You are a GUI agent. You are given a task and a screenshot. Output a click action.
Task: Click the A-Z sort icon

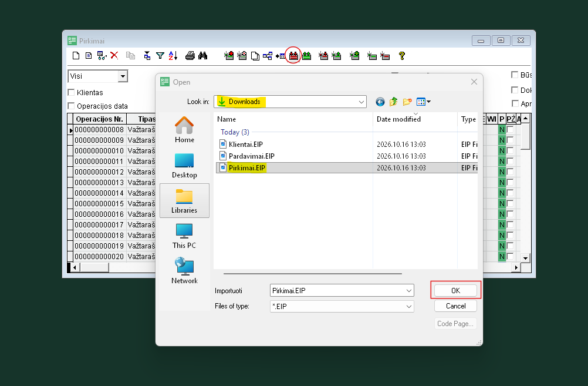click(173, 56)
